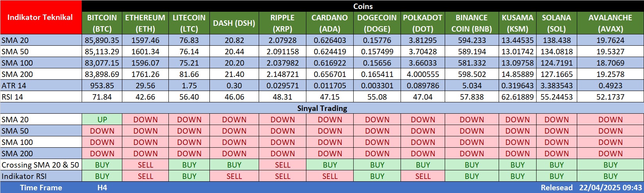Select Bitcoin's RSI 14 value 71.84

[102, 97]
